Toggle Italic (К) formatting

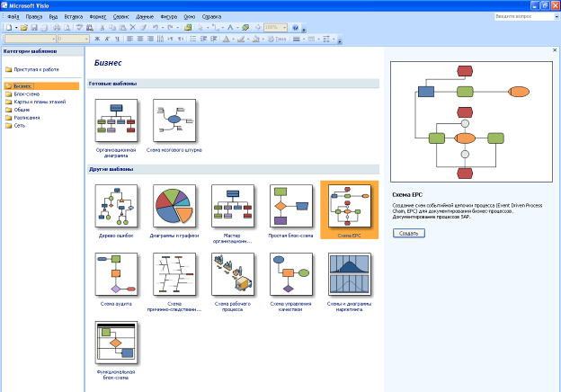click(107, 39)
